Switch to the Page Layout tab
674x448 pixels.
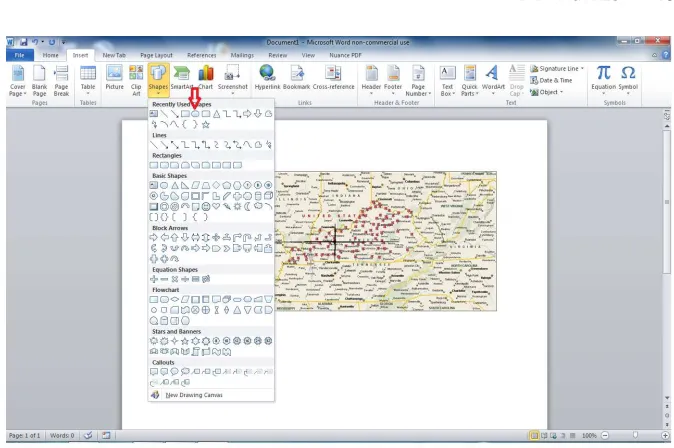tap(156, 55)
